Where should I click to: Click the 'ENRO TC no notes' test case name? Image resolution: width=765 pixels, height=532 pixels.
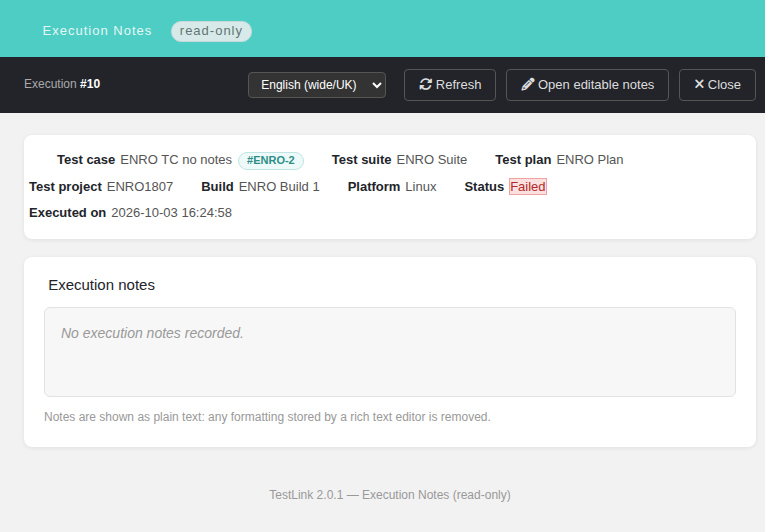tap(176, 160)
